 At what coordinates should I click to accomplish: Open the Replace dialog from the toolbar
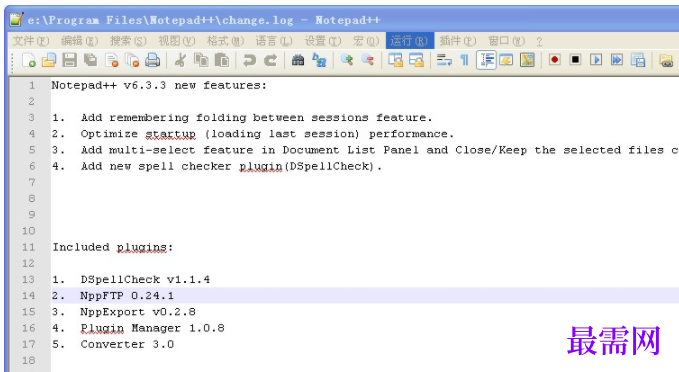pyautogui.click(x=319, y=60)
